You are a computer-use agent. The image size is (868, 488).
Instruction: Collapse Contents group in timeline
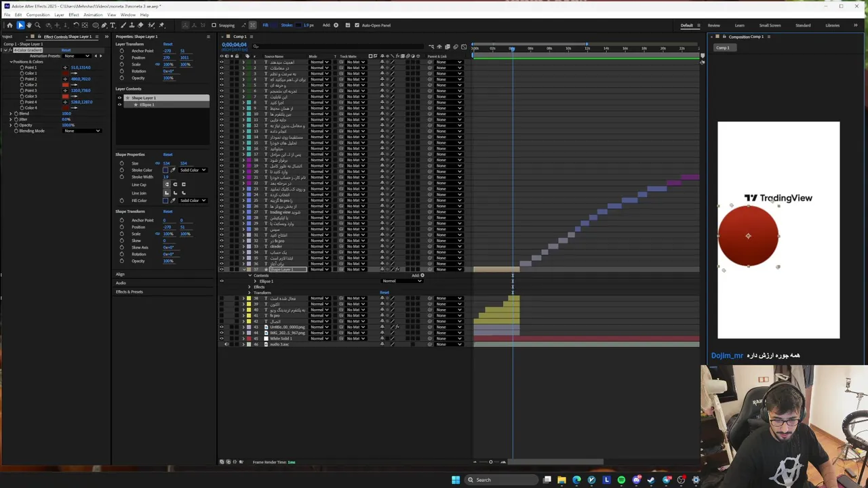coord(250,275)
